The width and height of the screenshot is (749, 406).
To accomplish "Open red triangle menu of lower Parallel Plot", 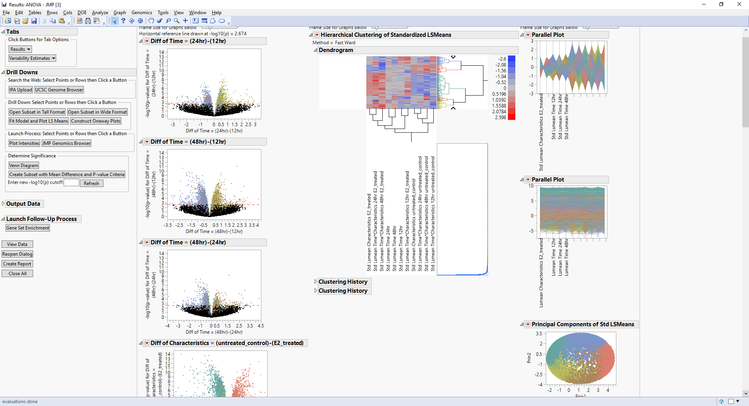I will point(528,180).
